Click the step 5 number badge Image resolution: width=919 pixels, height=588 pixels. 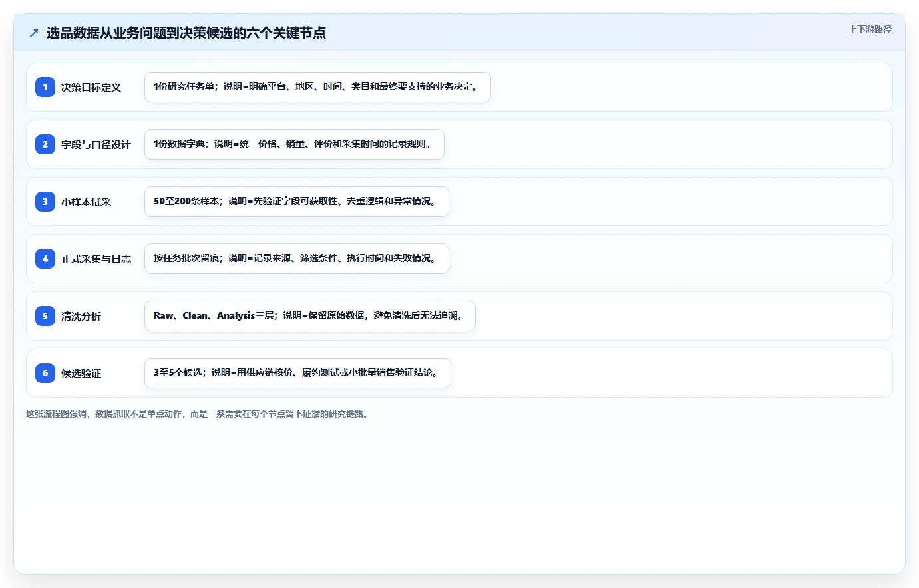pyautogui.click(x=45, y=316)
